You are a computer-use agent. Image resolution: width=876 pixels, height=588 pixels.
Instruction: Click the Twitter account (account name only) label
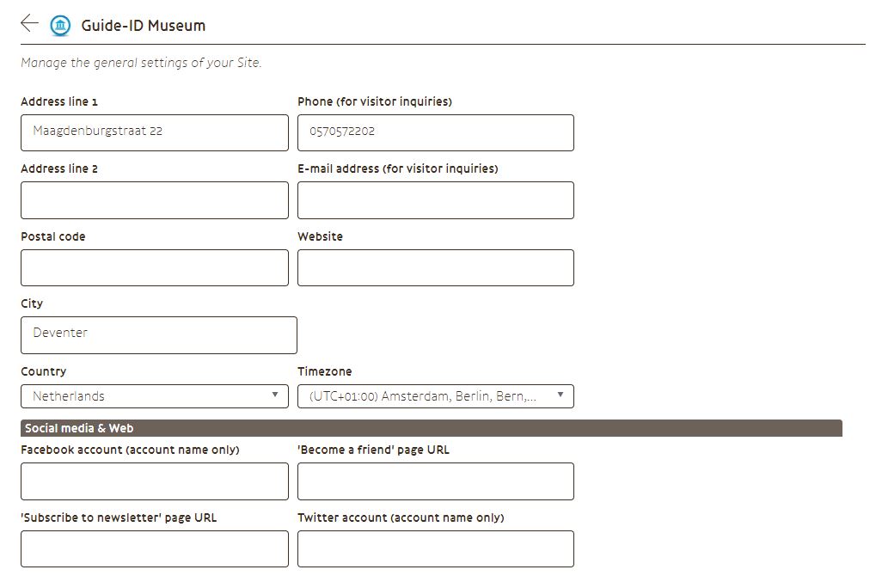(401, 518)
